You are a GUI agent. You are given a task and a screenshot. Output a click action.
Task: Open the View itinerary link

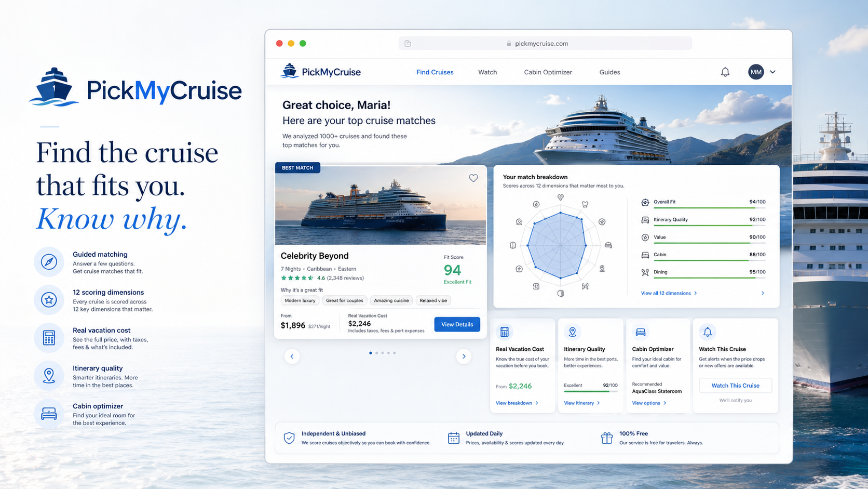582,403
